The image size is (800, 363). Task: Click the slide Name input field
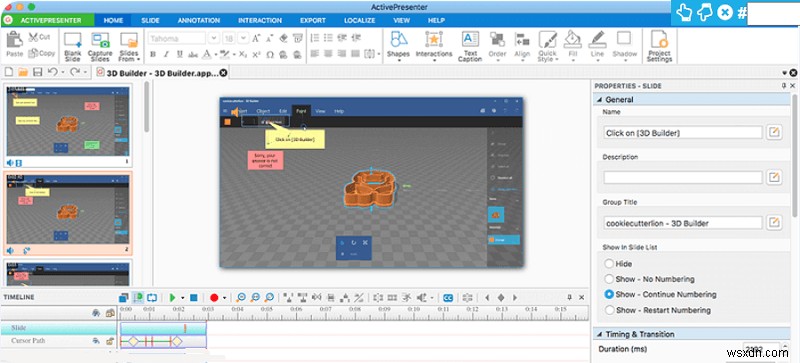pos(683,133)
